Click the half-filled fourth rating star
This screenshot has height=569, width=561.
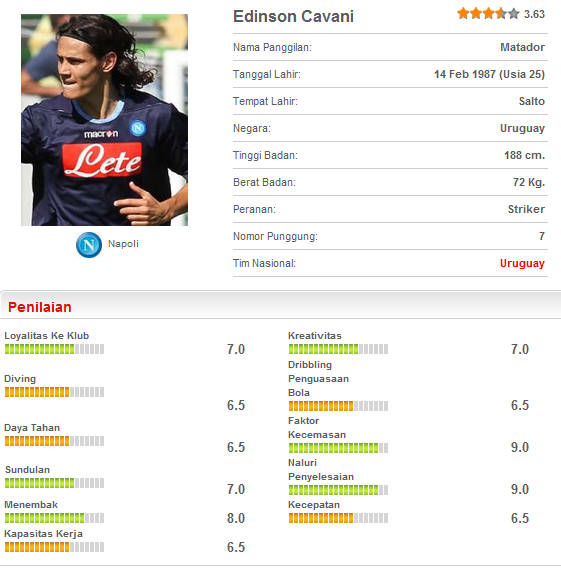pos(501,14)
